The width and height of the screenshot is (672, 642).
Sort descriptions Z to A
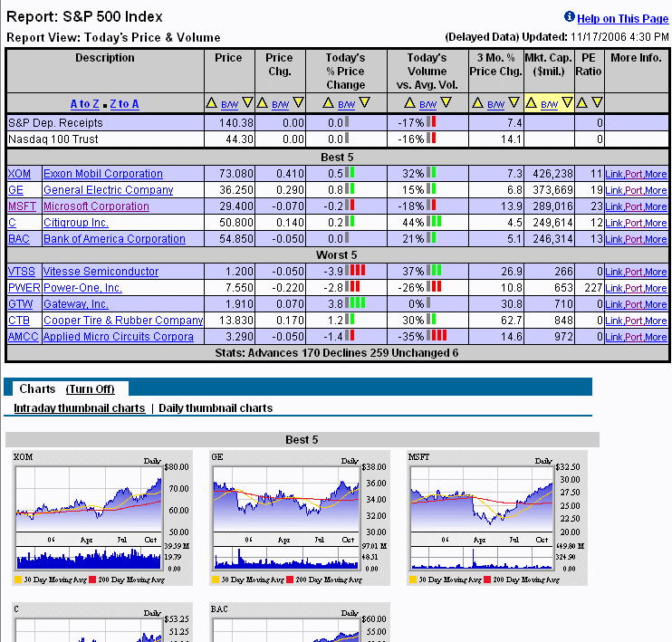point(124,104)
